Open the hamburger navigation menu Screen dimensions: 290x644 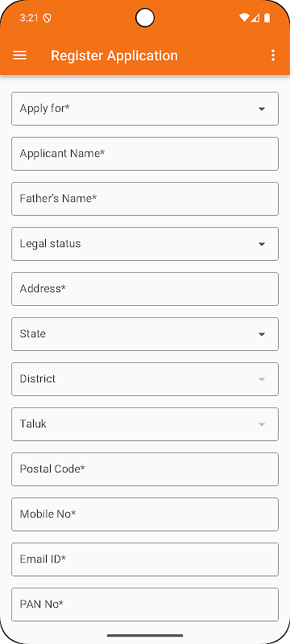click(x=19, y=56)
